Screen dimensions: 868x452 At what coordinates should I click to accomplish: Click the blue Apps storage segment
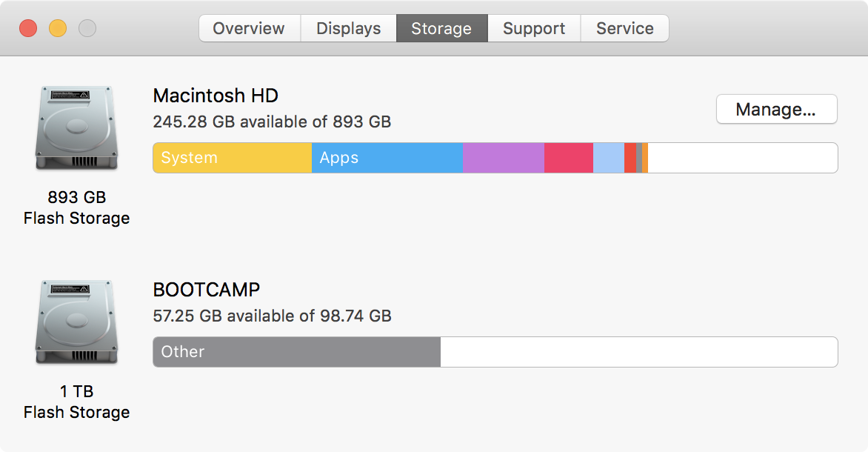coord(387,158)
